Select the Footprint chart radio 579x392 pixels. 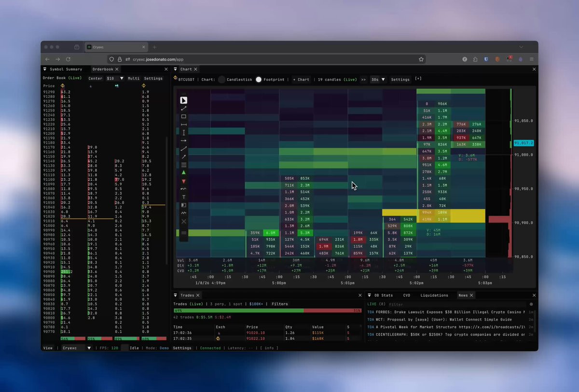[259, 80]
